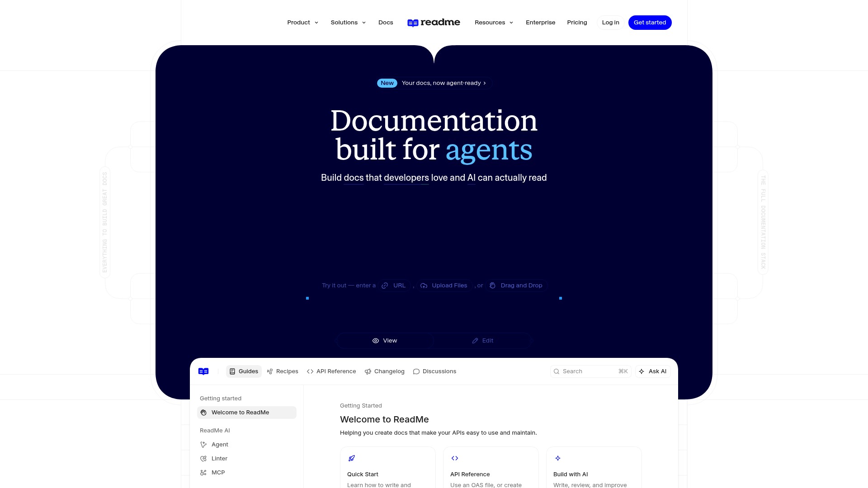Open the Quick Start card
Screen dimensions: 868x488
click(388, 468)
